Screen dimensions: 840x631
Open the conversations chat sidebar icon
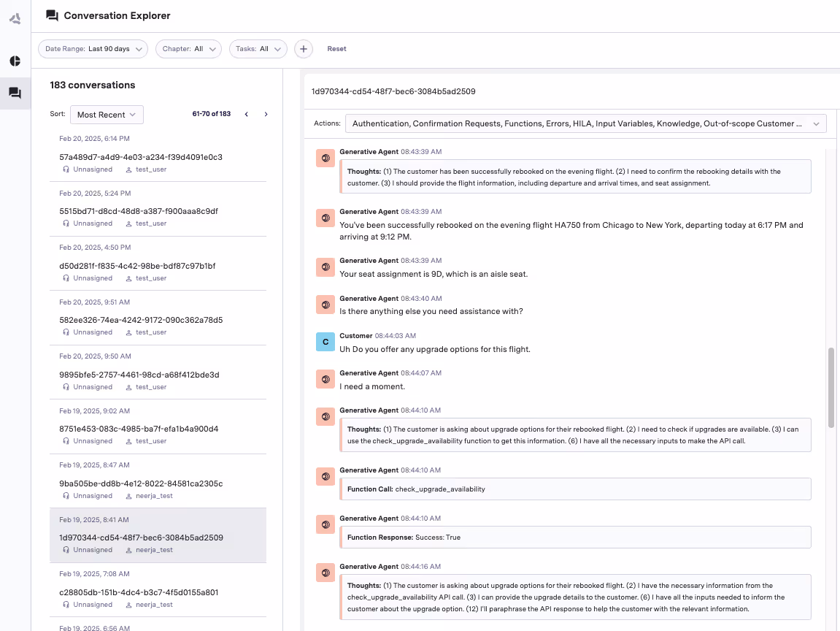[x=15, y=93]
